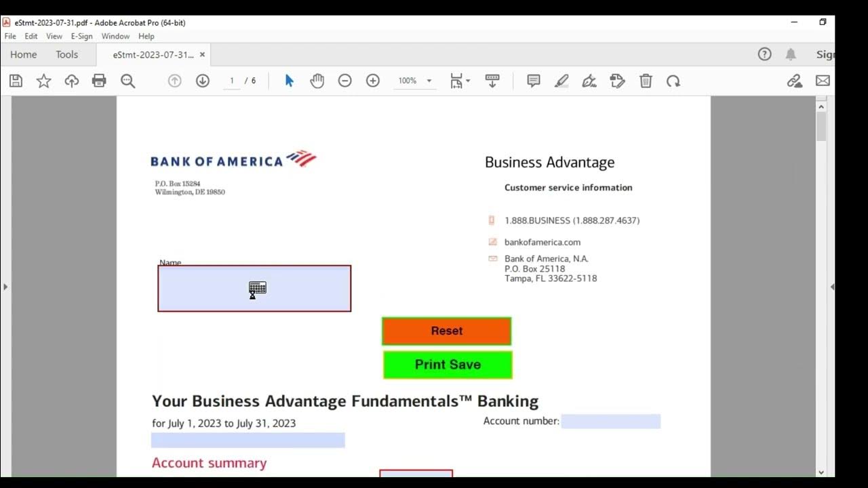
Task: Expand the left navigation pane
Action: [5, 287]
